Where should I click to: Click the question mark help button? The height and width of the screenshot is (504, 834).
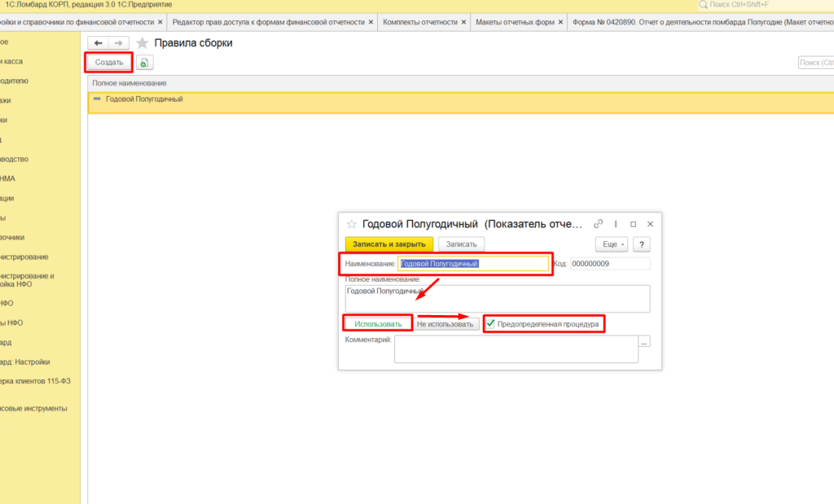coord(641,243)
